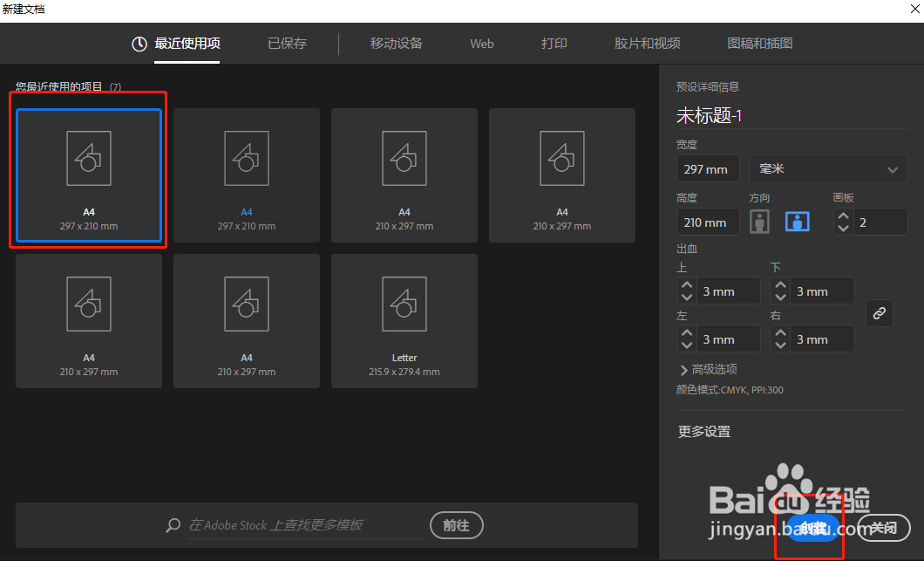Increase bottom bleed (下) value
This screenshot has width=924, height=561.
[x=781, y=285]
